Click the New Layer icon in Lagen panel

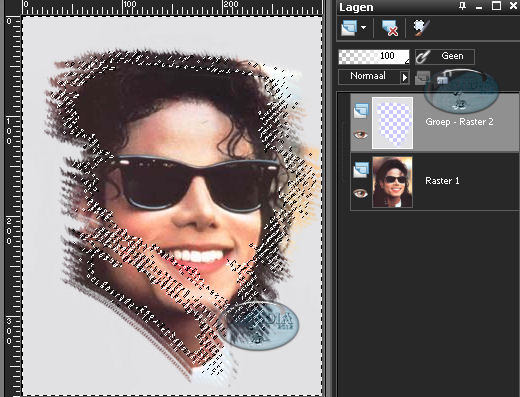pos(349,28)
